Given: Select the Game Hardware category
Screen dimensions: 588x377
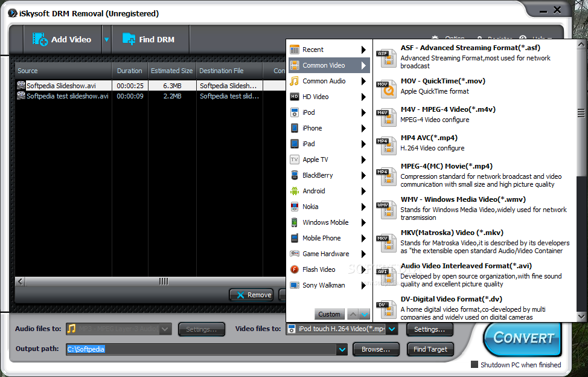Looking at the screenshot, I should pos(329,254).
